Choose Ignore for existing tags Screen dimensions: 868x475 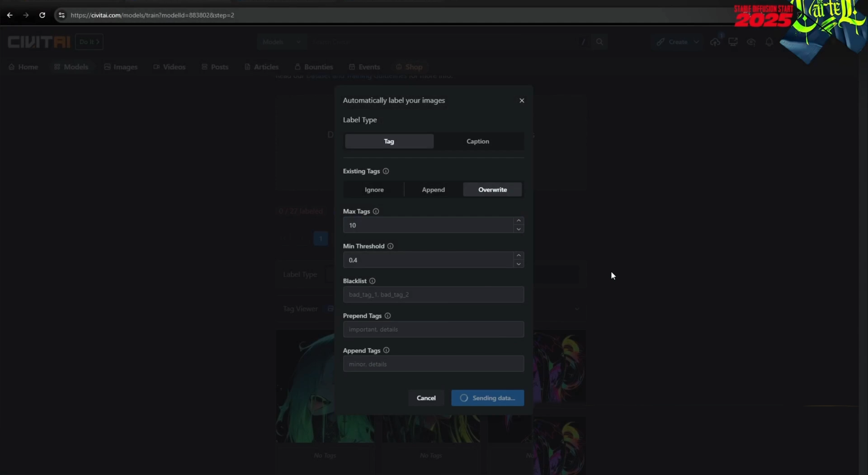(x=374, y=189)
